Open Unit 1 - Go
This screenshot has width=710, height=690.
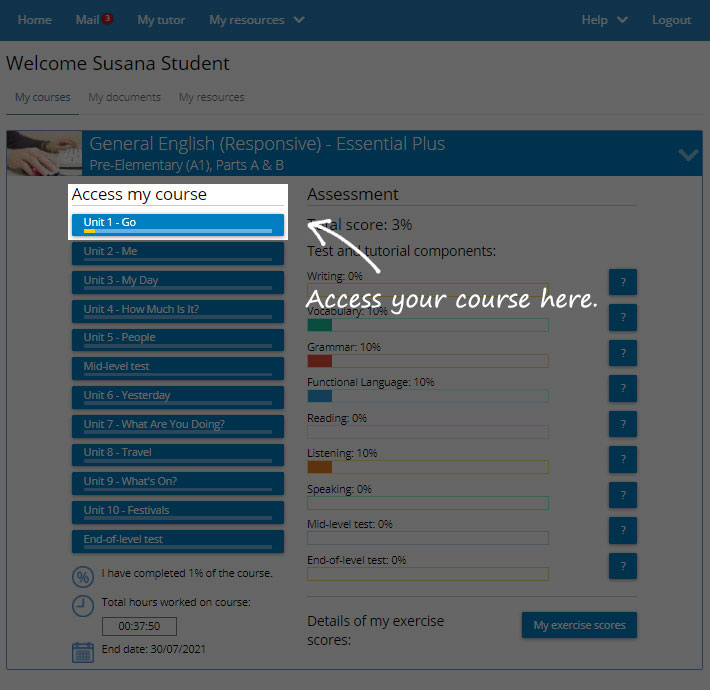pos(178,224)
